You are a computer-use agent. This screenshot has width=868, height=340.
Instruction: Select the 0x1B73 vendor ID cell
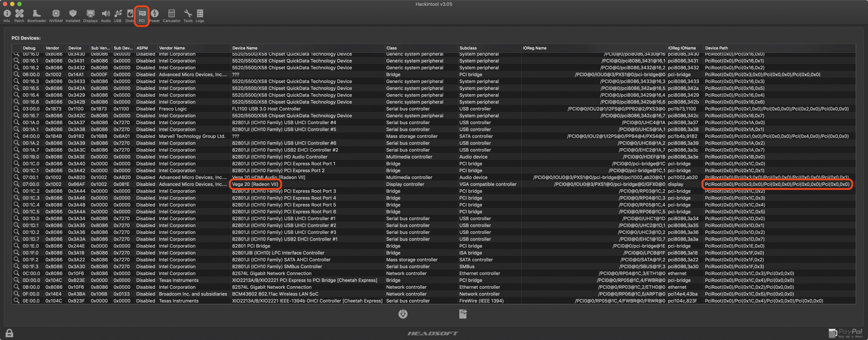tap(54, 109)
